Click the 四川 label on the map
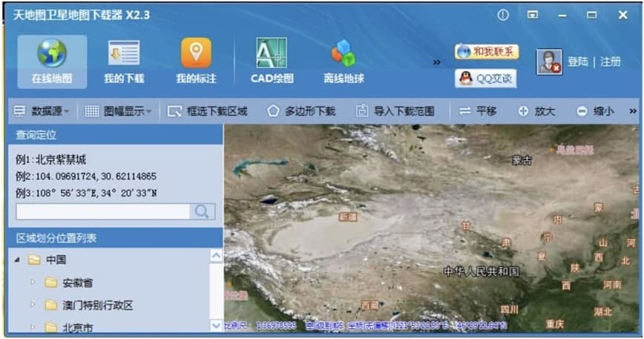The image size is (644, 339). [x=509, y=309]
